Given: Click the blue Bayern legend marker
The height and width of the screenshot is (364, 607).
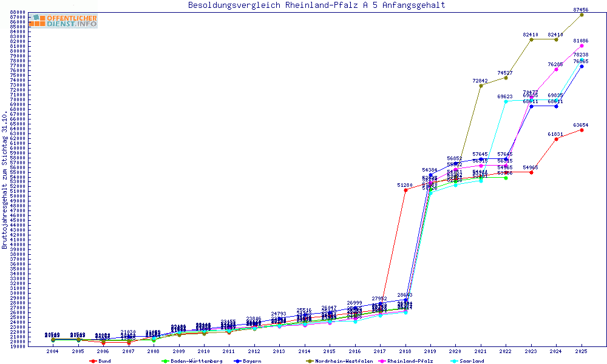Looking at the screenshot, I should point(236,361).
